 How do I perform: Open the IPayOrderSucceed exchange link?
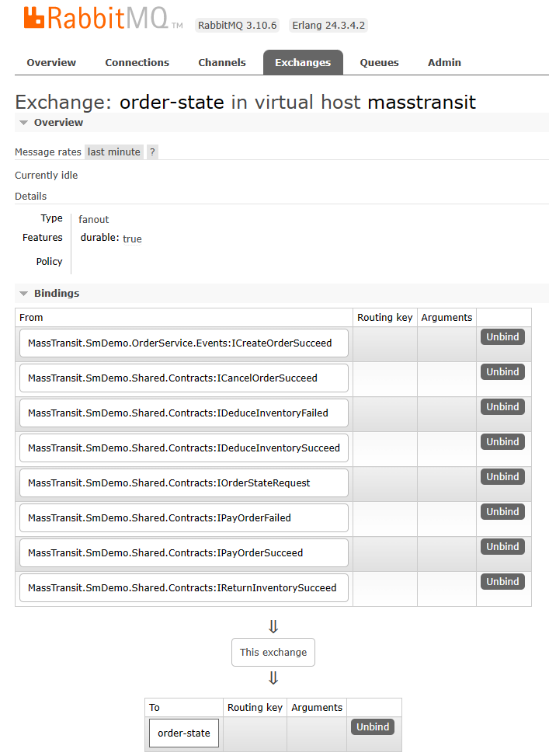tap(183, 553)
